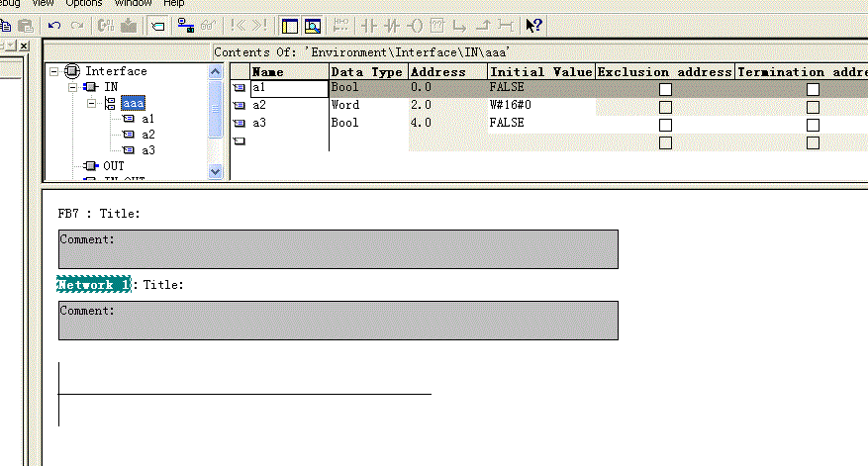Click the row icon beside a2 in table
This screenshot has height=466, width=868.
pyautogui.click(x=240, y=105)
